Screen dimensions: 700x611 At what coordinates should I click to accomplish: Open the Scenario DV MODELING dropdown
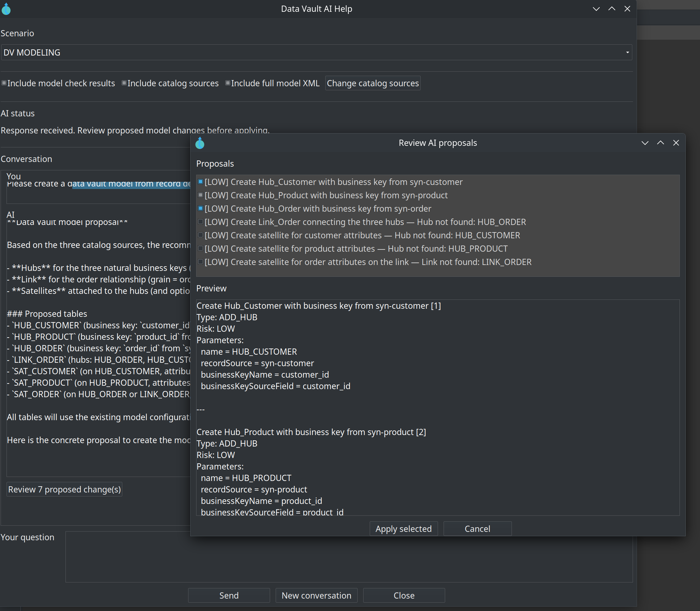coord(316,52)
